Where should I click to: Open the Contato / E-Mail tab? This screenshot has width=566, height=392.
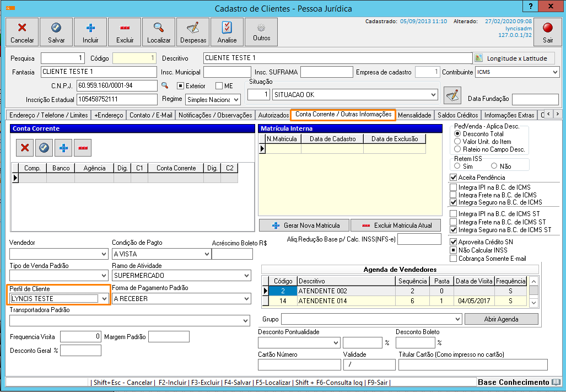tap(150, 115)
